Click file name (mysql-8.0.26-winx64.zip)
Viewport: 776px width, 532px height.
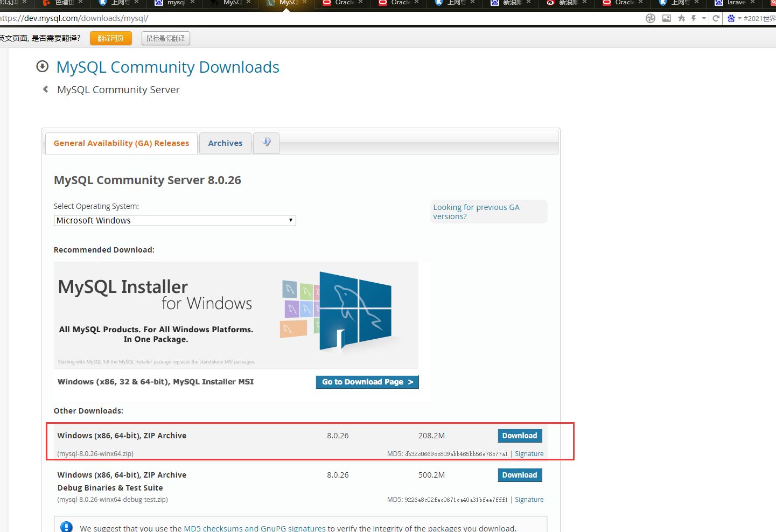(95, 454)
